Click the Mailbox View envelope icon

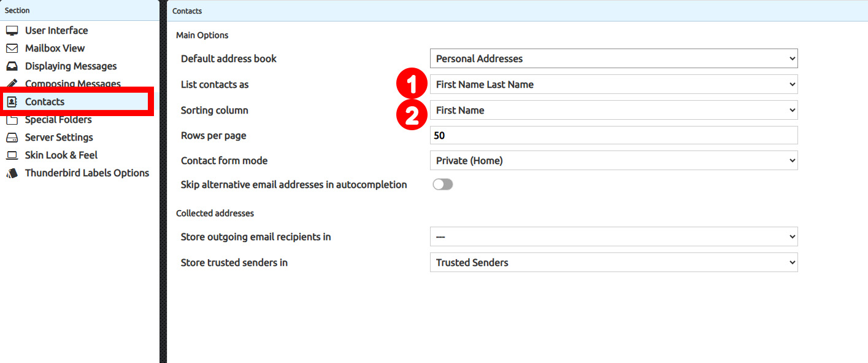coord(12,49)
